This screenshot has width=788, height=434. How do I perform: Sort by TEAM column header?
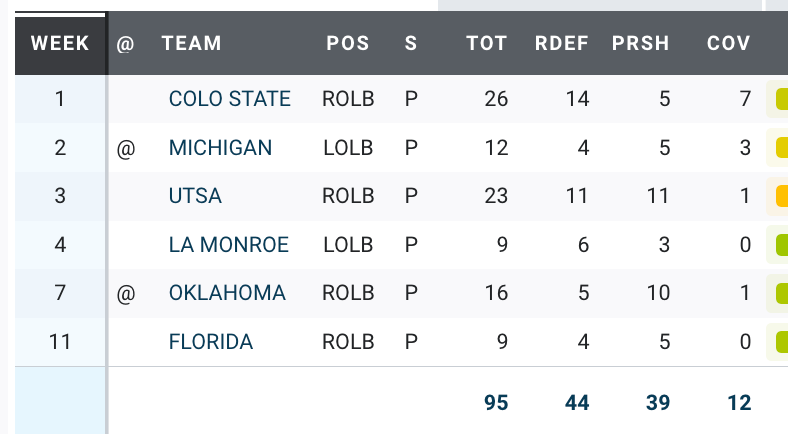click(x=191, y=43)
